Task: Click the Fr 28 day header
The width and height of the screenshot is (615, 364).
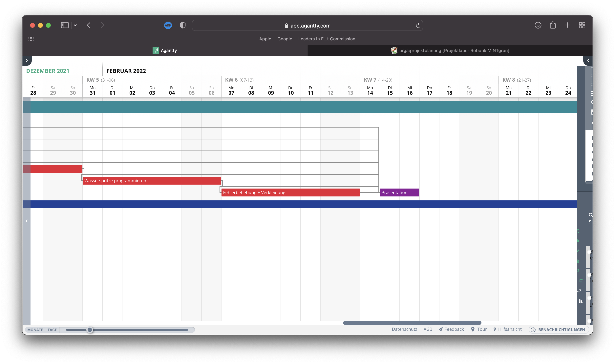Action: coord(33,91)
